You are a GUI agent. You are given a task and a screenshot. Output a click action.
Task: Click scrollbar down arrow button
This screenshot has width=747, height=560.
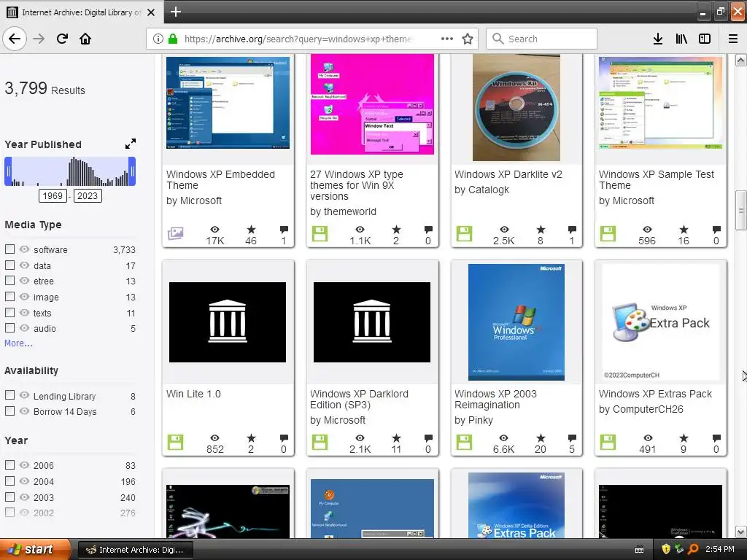coord(740,532)
